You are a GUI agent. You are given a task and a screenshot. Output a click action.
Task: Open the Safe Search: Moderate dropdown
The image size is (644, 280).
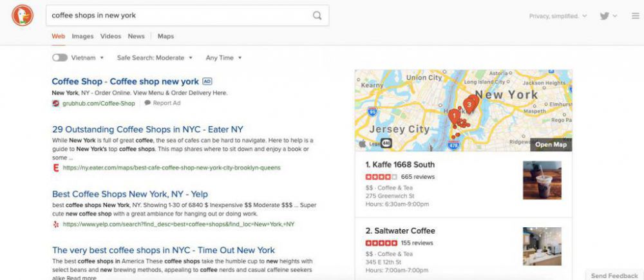tap(155, 58)
